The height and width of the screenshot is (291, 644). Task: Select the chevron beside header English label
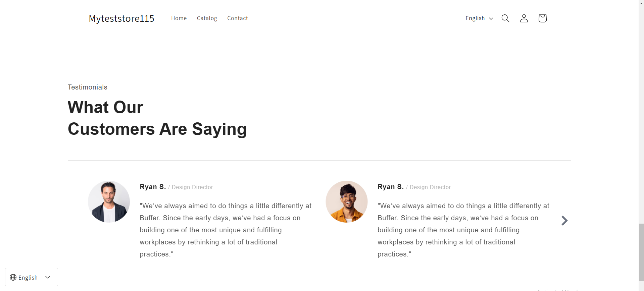pos(491,18)
